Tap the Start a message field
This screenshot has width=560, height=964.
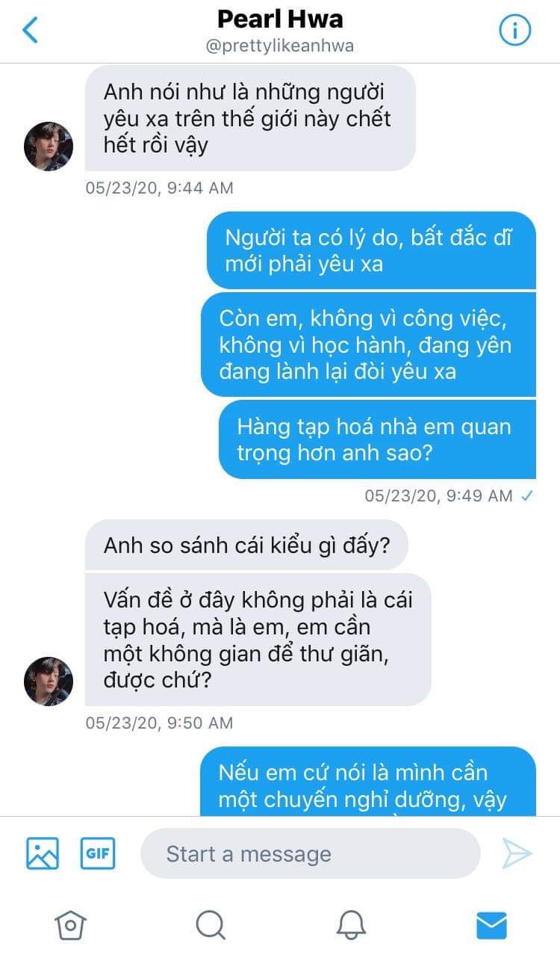coord(310,853)
